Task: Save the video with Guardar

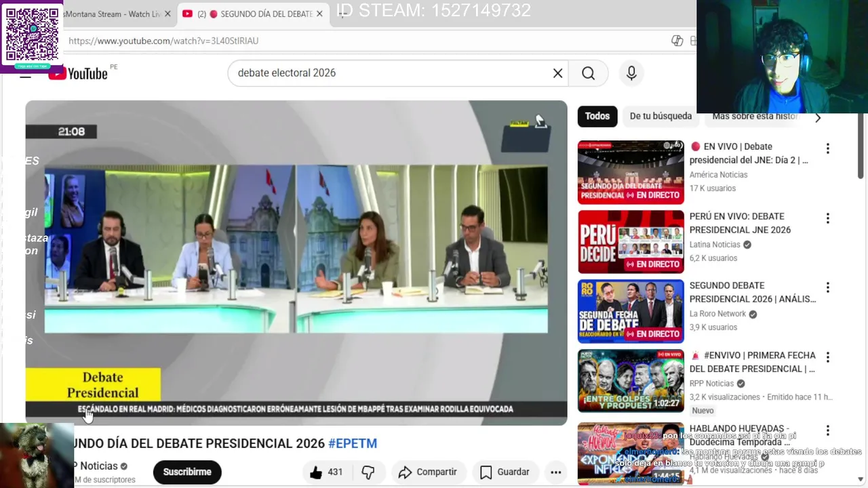Action: point(505,472)
